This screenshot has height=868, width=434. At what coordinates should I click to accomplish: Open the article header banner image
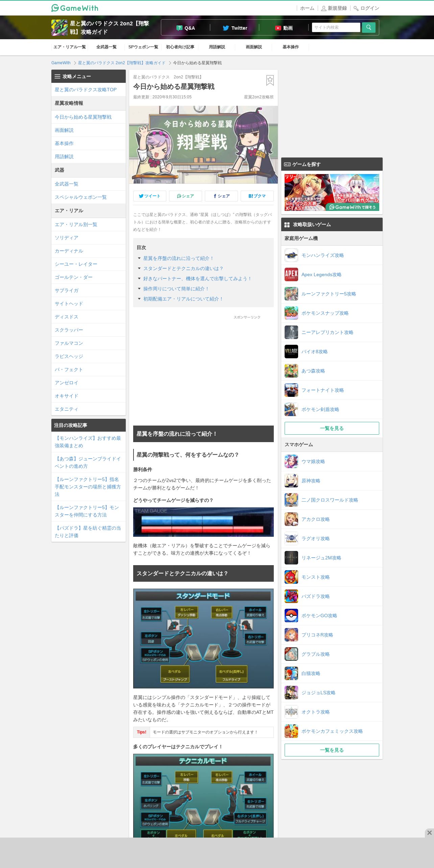click(203, 145)
